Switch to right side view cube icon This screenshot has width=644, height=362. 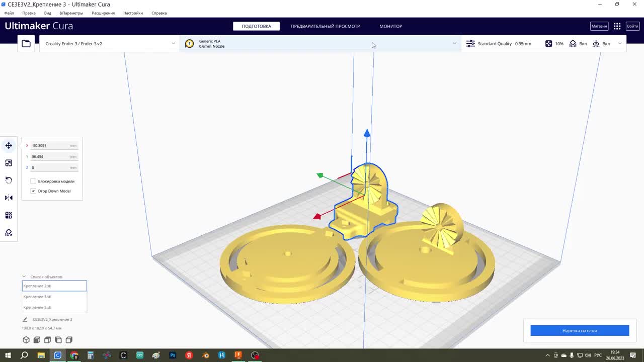69,340
